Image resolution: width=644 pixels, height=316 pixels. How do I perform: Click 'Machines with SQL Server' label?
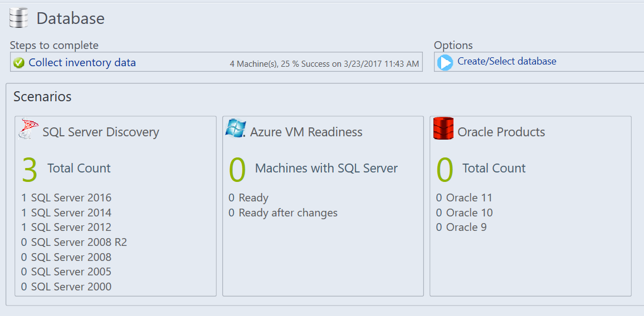pos(326,168)
